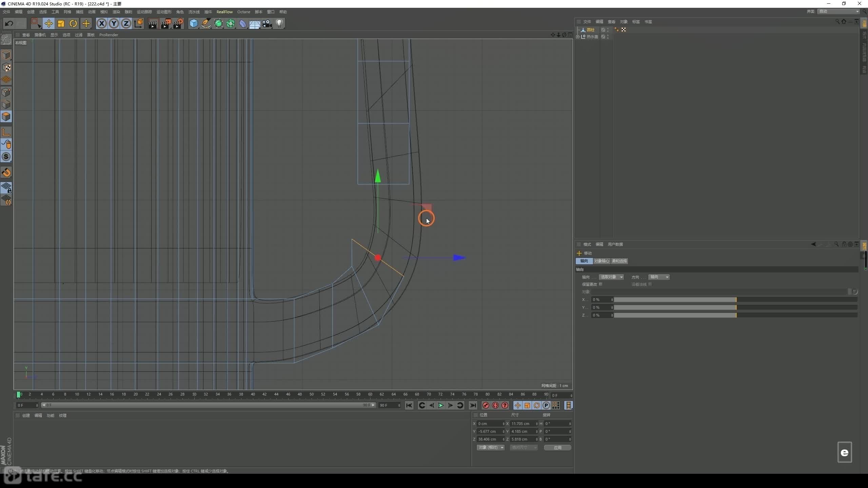
Task: Go to end of animation
Action: coord(473,405)
